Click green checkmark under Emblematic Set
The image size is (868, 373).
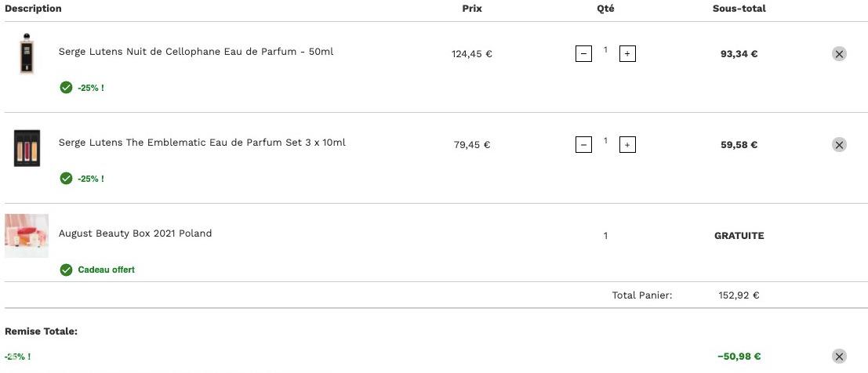pyautogui.click(x=66, y=178)
